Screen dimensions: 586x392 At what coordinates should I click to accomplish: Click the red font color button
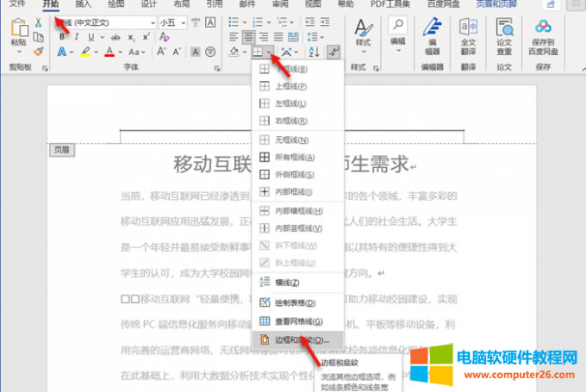[109, 53]
